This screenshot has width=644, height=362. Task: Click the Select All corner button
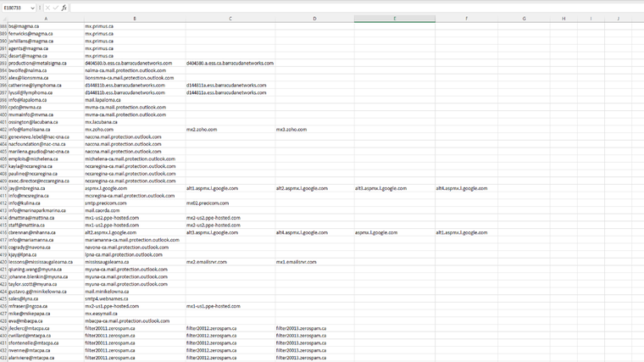(3, 18)
